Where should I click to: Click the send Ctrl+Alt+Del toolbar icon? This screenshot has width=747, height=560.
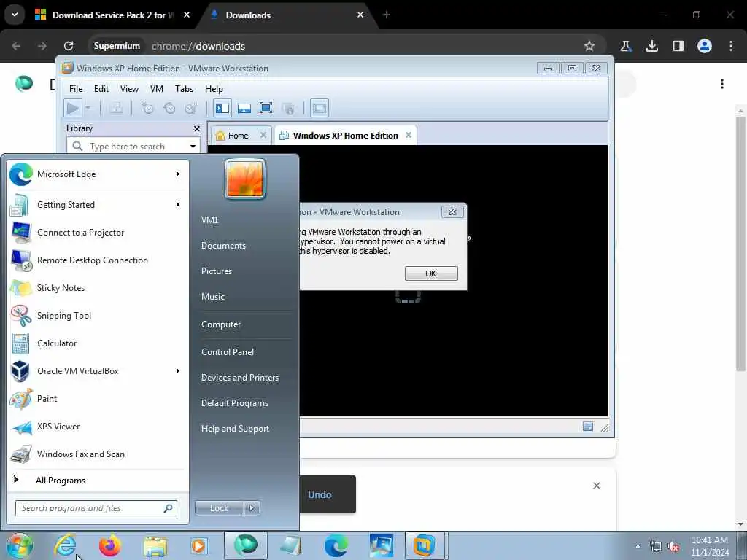pos(116,108)
